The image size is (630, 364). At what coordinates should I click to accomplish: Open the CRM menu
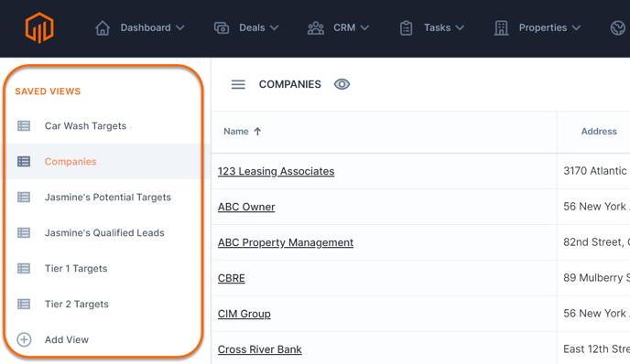point(344,27)
